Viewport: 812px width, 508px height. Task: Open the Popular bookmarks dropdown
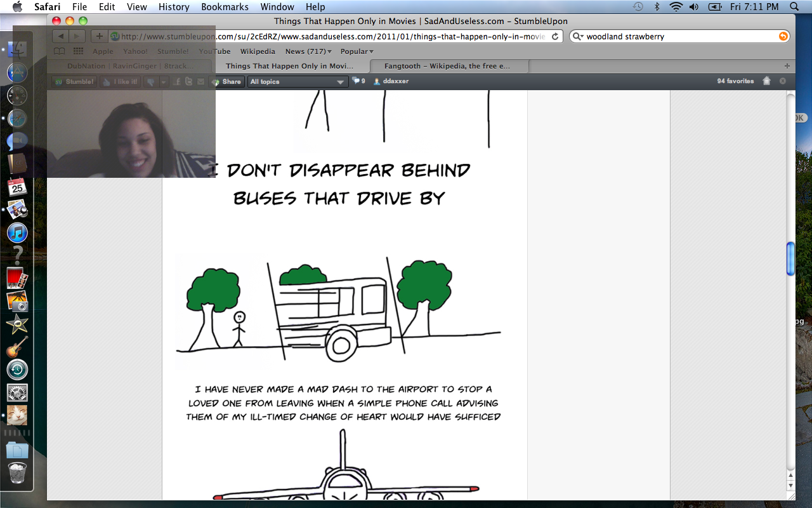[357, 51]
